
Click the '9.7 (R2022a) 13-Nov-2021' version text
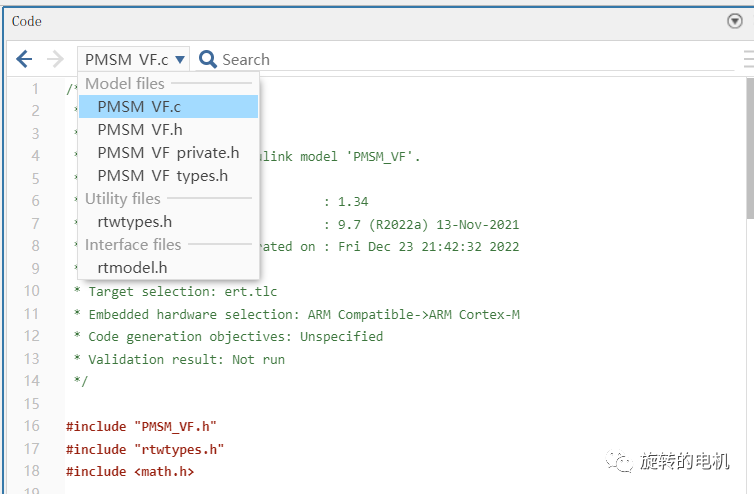point(428,225)
